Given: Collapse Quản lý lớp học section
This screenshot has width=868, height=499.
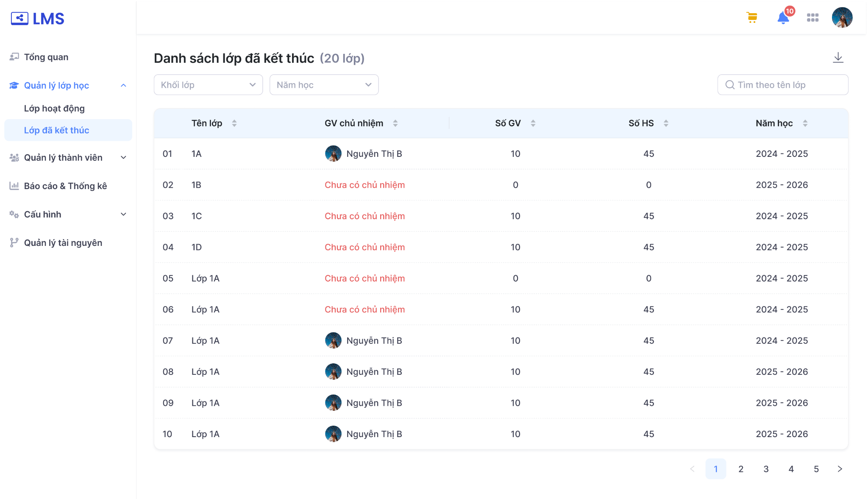Looking at the screenshot, I should click(x=123, y=86).
